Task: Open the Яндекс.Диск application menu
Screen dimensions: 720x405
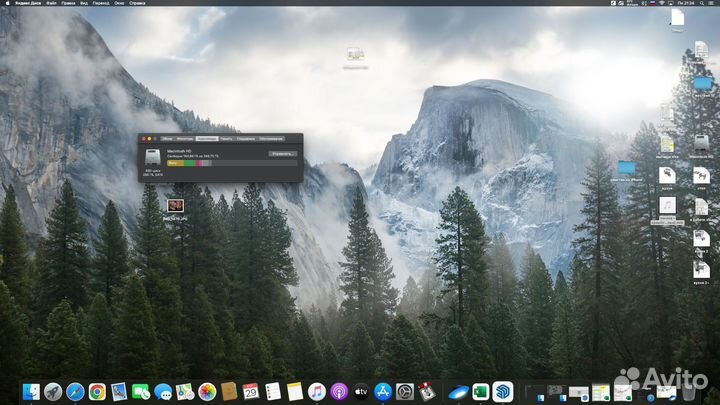Action: point(28,3)
